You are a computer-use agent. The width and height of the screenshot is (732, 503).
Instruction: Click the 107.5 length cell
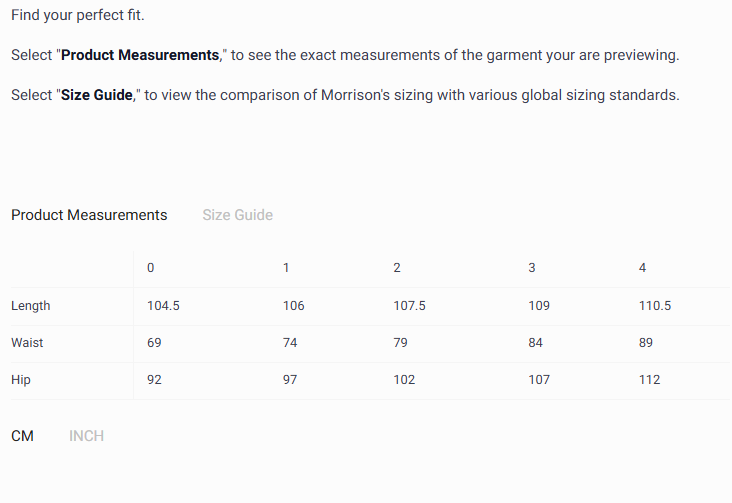(409, 306)
